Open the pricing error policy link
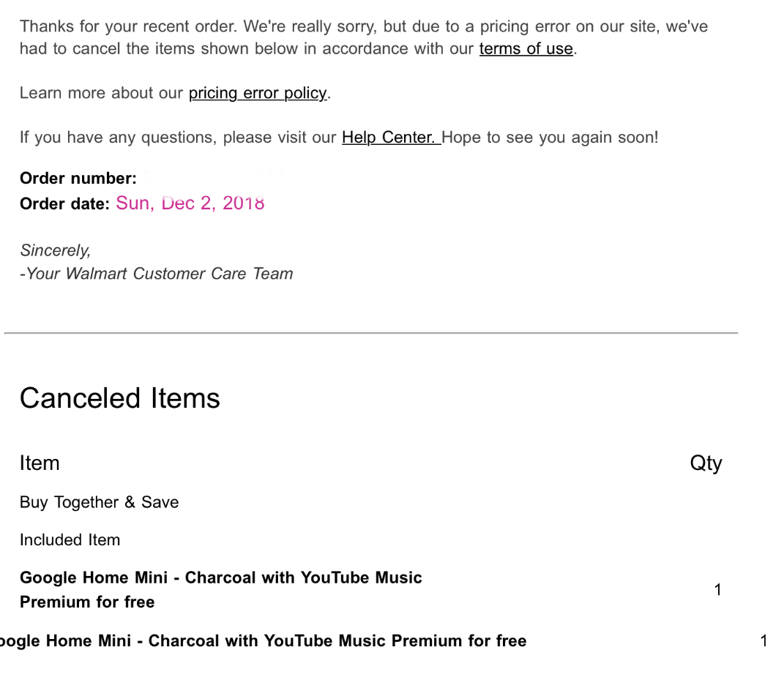This screenshot has width=784, height=680. tap(257, 94)
